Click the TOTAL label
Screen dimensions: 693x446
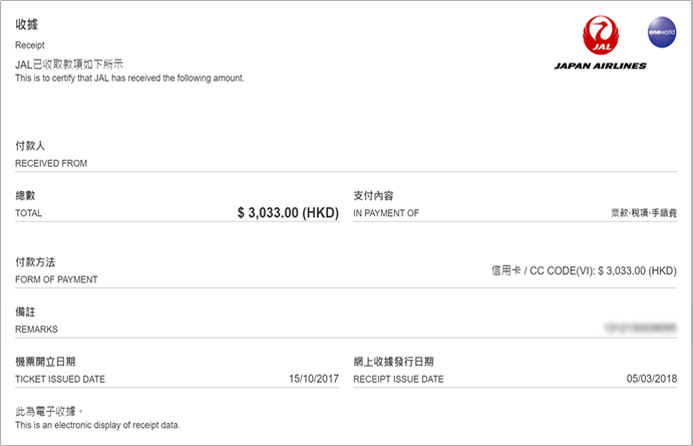(x=29, y=213)
